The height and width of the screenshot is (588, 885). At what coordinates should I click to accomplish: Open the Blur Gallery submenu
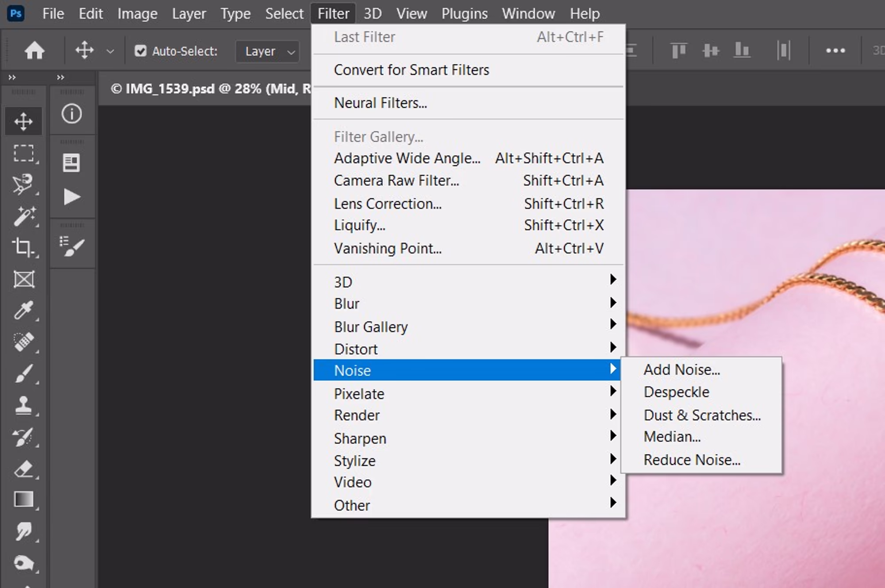(371, 327)
